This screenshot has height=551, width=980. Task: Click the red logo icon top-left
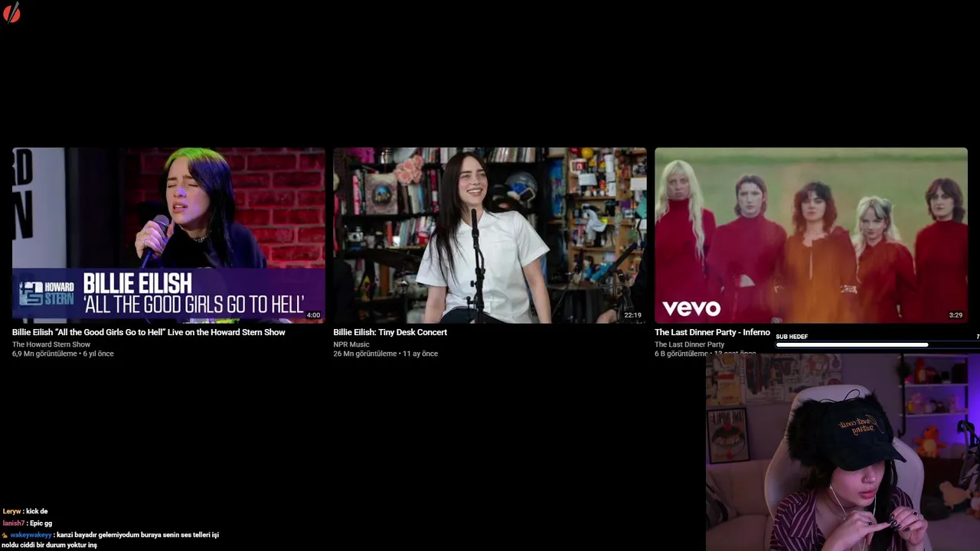click(x=11, y=12)
